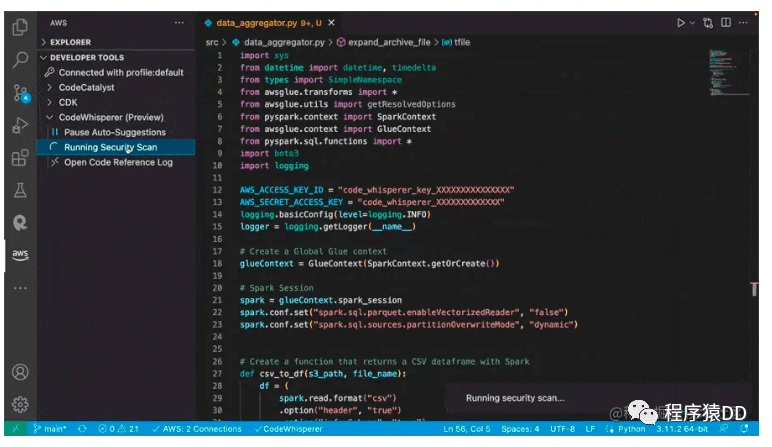772x447 pixels.
Task: Open Code Reference Log
Action: coord(118,162)
